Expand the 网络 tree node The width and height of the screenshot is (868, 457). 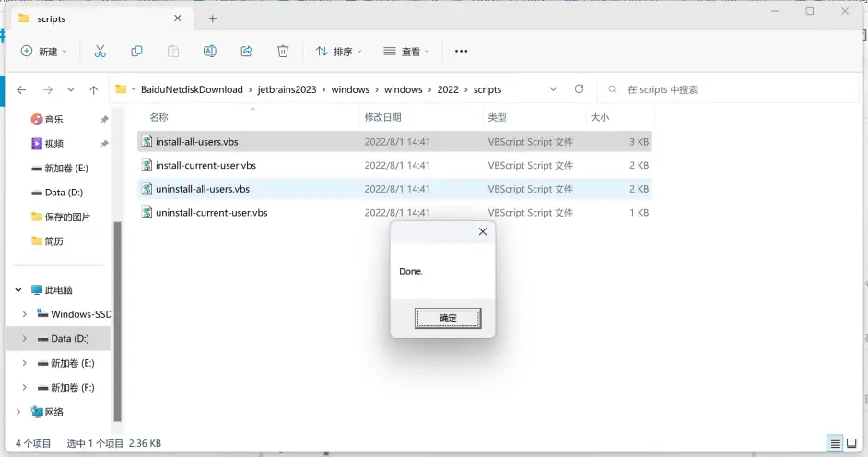(18, 412)
